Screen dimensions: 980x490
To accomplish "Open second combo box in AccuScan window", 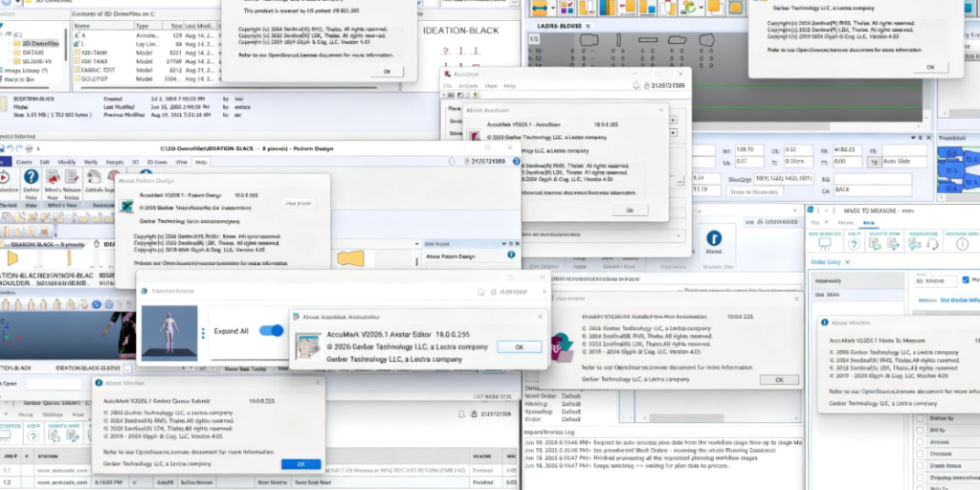I will click(x=673, y=132).
